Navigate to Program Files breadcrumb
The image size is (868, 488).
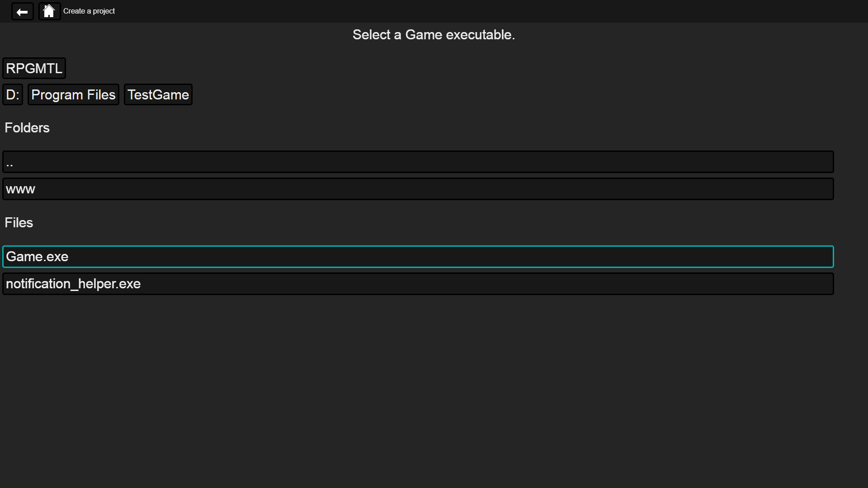pos(73,95)
